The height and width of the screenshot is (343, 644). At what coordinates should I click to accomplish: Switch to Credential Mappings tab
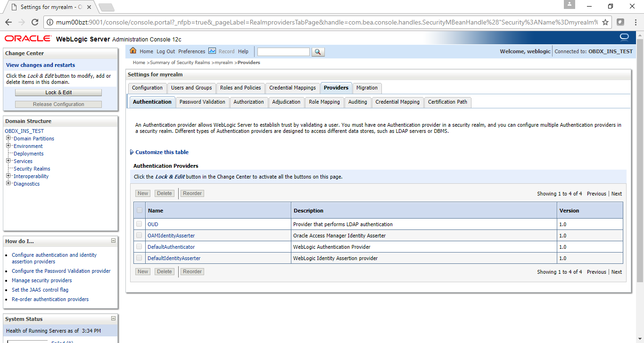(292, 88)
